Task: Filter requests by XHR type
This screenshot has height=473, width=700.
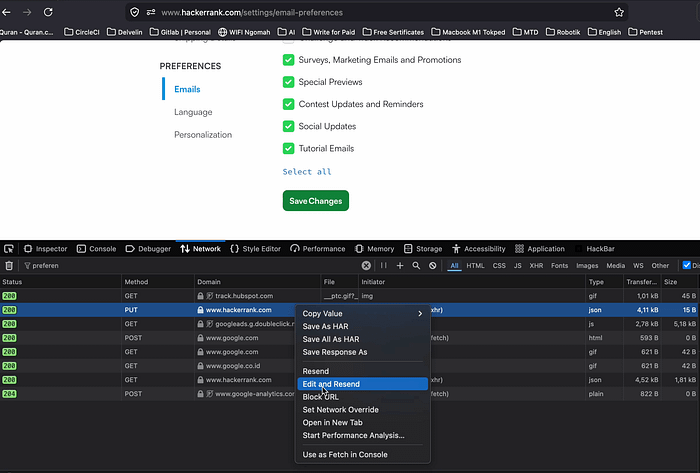Action: [x=536, y=266]
